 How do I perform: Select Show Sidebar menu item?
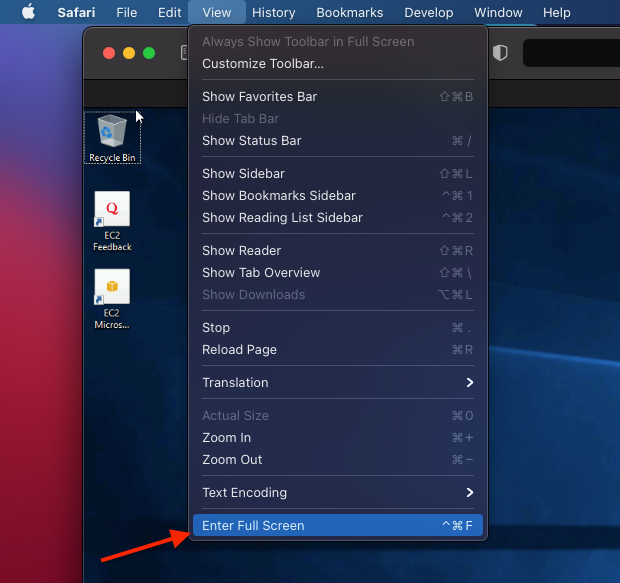point(338,174)
